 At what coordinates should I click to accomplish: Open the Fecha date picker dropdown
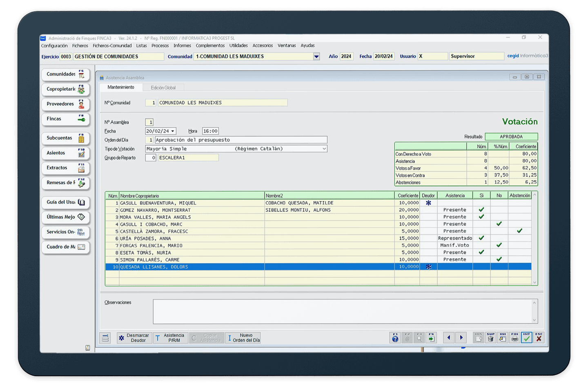(173, 131)
